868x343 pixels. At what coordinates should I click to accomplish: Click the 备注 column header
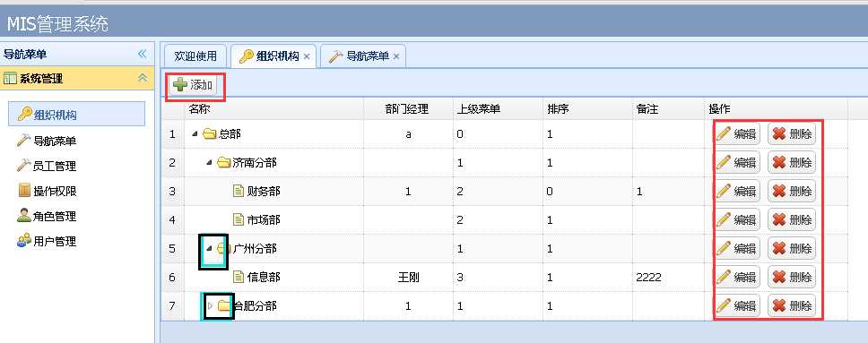668,109
